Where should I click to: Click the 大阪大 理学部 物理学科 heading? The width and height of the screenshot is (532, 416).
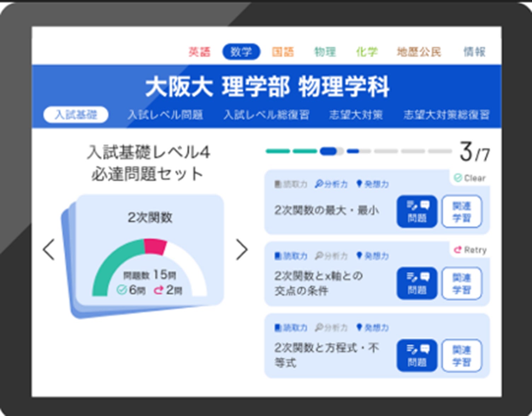(x=267, y=87)
